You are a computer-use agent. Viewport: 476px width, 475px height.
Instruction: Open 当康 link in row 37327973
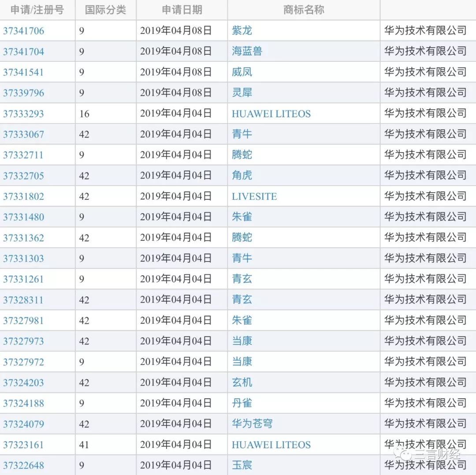tap(242, 341)
